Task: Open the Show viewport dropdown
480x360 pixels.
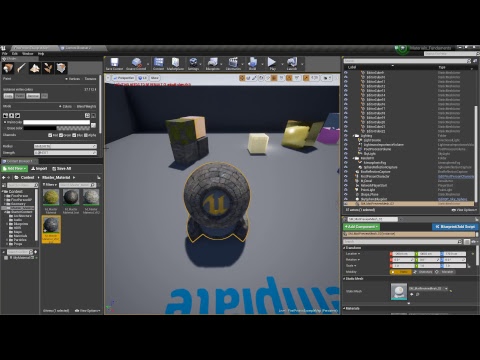Action: (x=155, y=78)
